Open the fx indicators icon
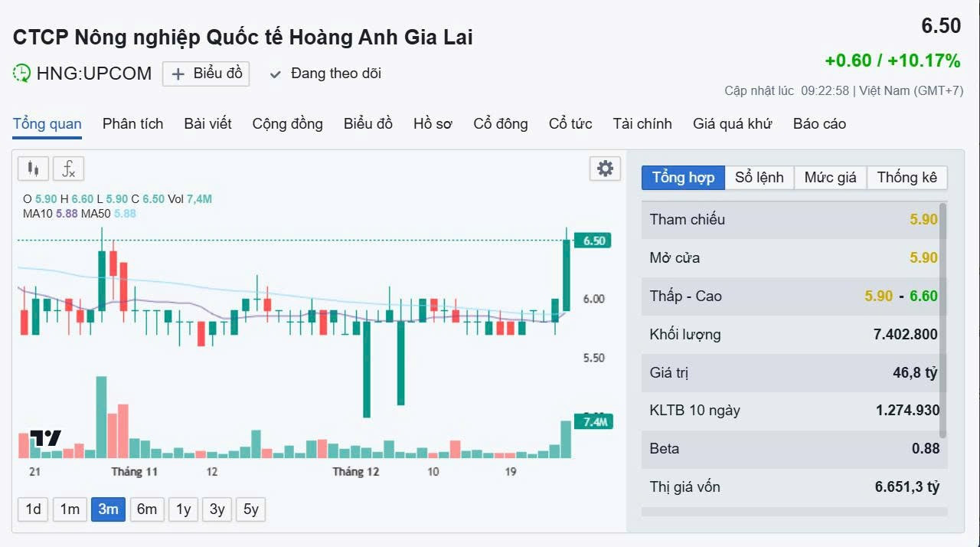 (69, 169)
